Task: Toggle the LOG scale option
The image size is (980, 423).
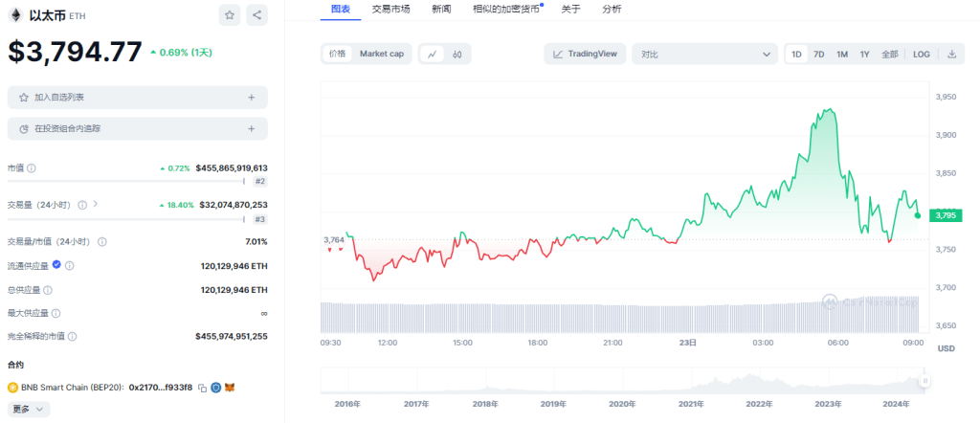Action: [x=921, y=55]
